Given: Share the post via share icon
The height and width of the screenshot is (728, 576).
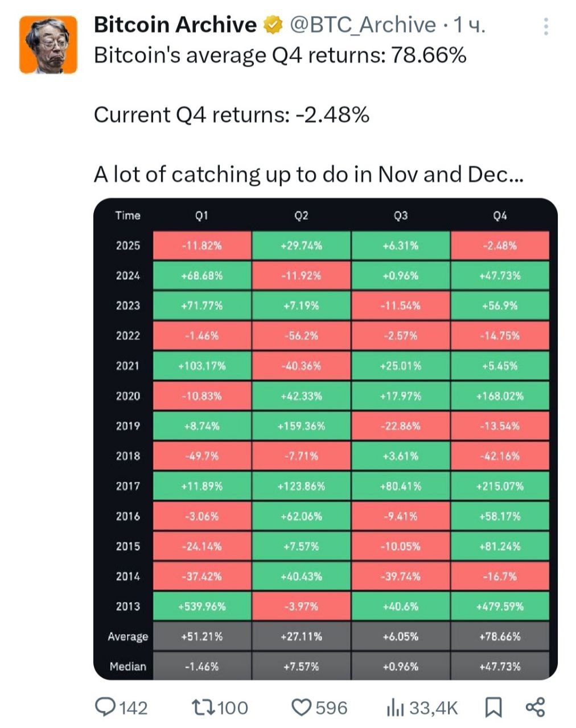Looking at the screenshot, I should [x=535, y=707].
